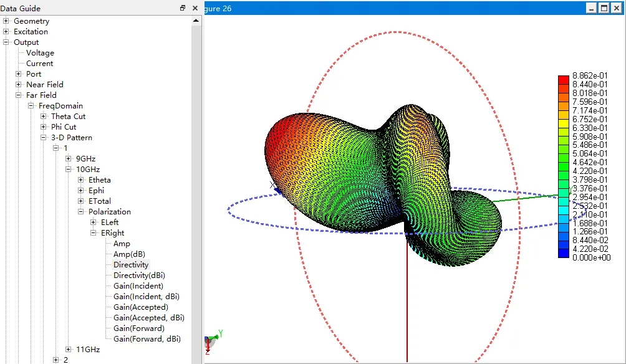Minimize the Figure 26 window
Viewport: 626px width, 364px height.
click(x=591, y=8)
